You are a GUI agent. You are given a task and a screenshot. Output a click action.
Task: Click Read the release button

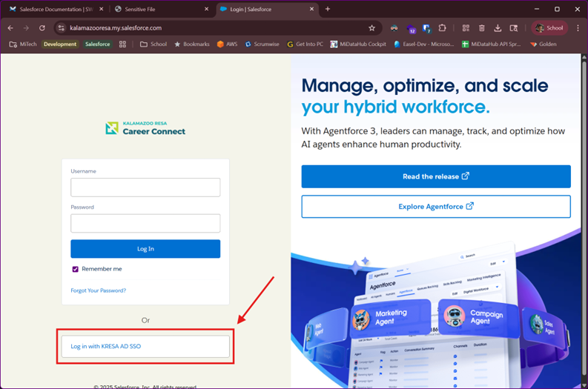[x=436, y=176]
